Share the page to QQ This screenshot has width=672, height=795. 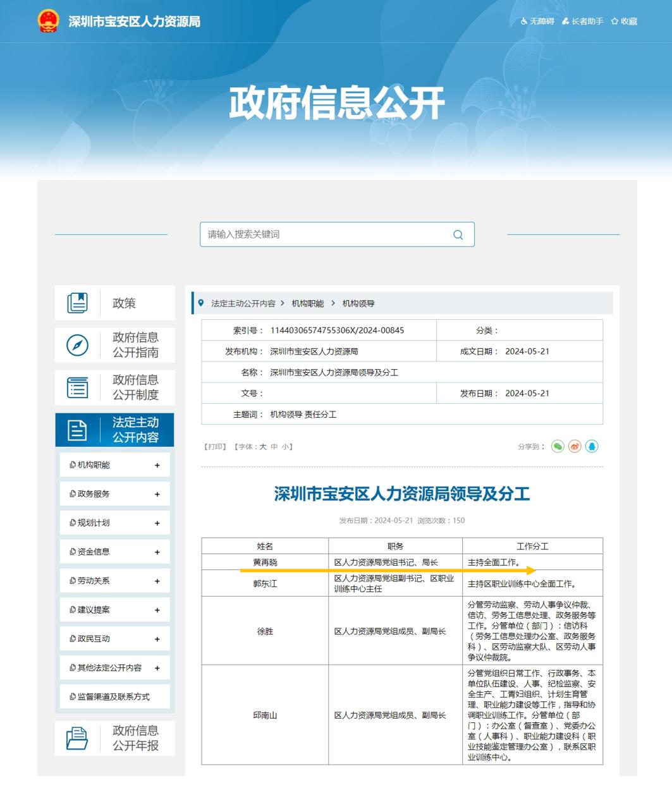pos(590,447)
